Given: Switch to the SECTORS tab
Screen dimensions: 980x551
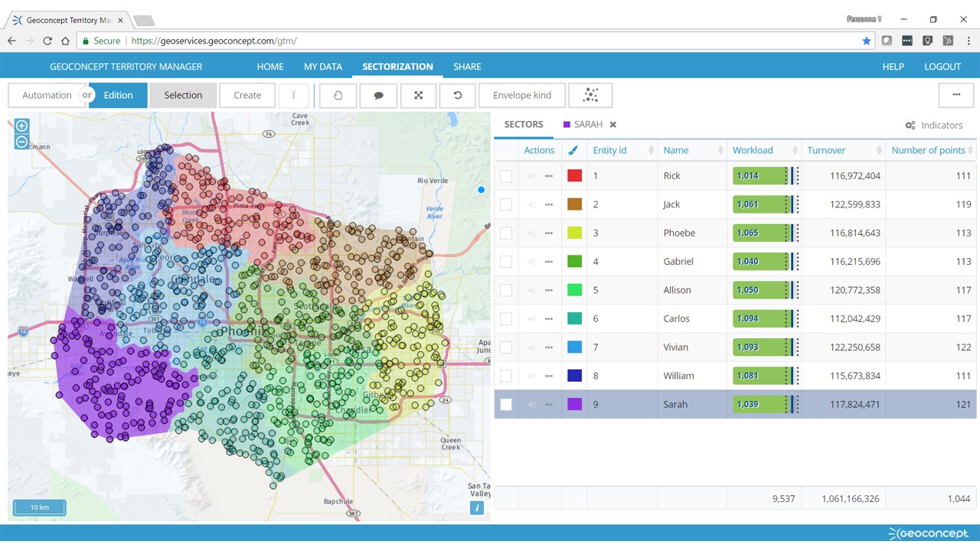Looking at the screenshot, I should 524,124.
